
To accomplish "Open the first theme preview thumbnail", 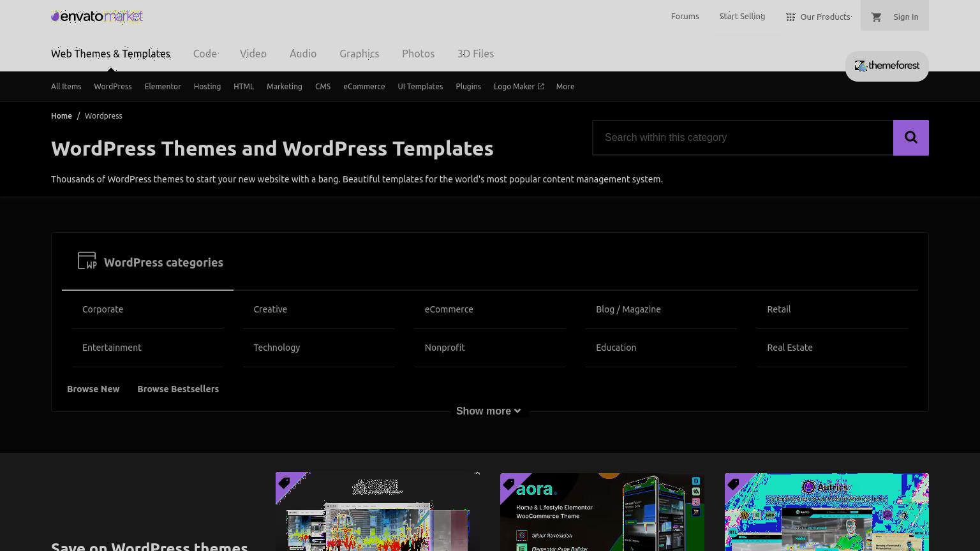I will pyautogui.click(x=378, y=511).
